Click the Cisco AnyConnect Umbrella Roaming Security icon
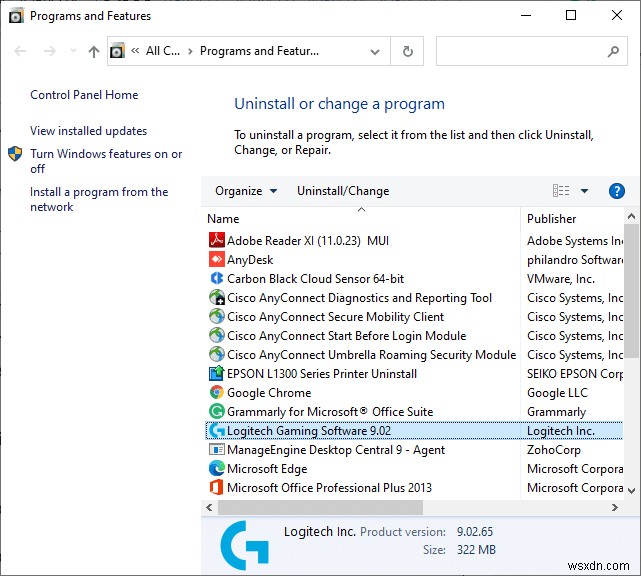 216,354
